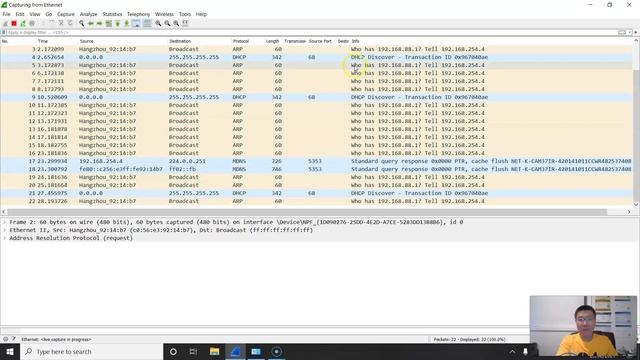The width and height of the screenshot is (640, 360).
Task: Open the display filter bookmark icon
Action: click(4, 32)
